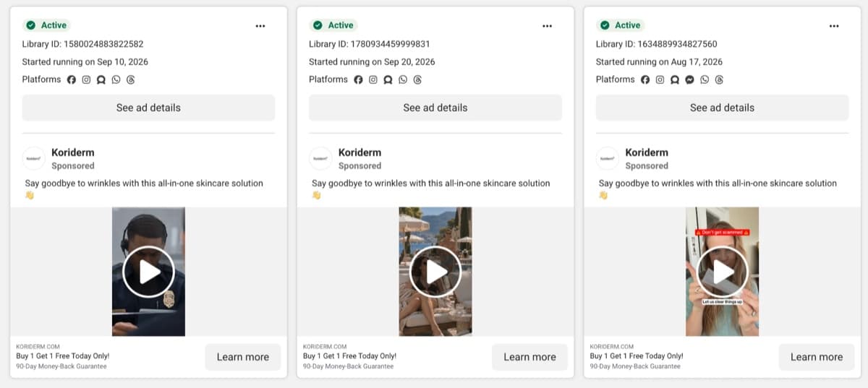Click the Instagram platform icon on the Sep 10 ad
This screenshot has width=868, height=388.
click(x=86, y=79)
